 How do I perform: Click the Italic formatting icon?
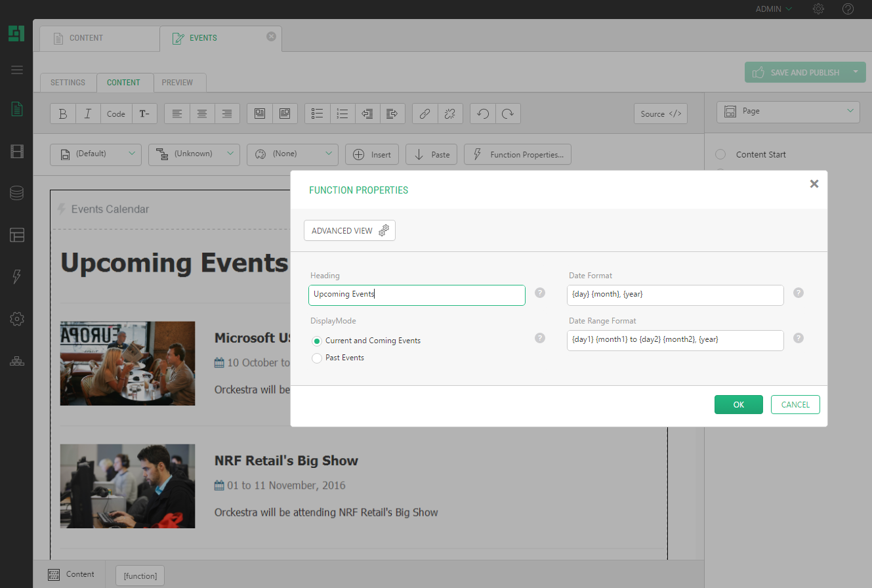pos(88,114)
